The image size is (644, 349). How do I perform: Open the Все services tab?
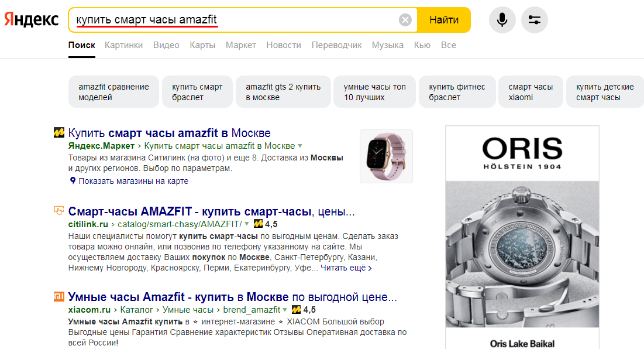click(449, 45)
